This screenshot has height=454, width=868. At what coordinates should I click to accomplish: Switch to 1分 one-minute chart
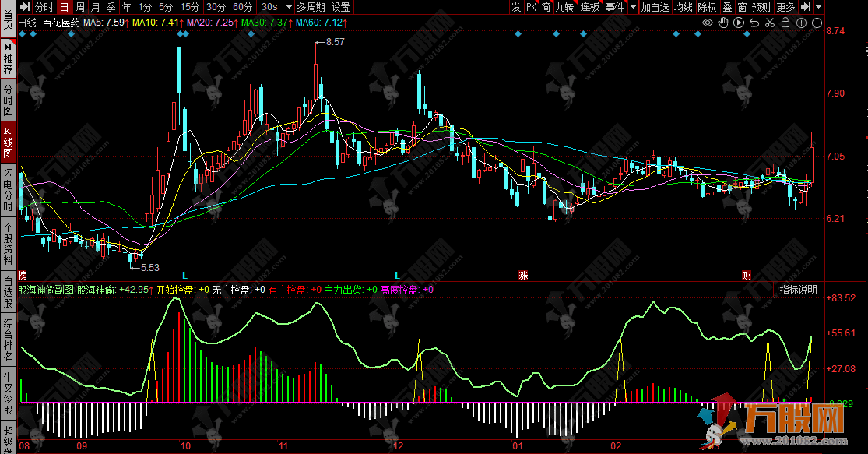(x=145, y=7)
